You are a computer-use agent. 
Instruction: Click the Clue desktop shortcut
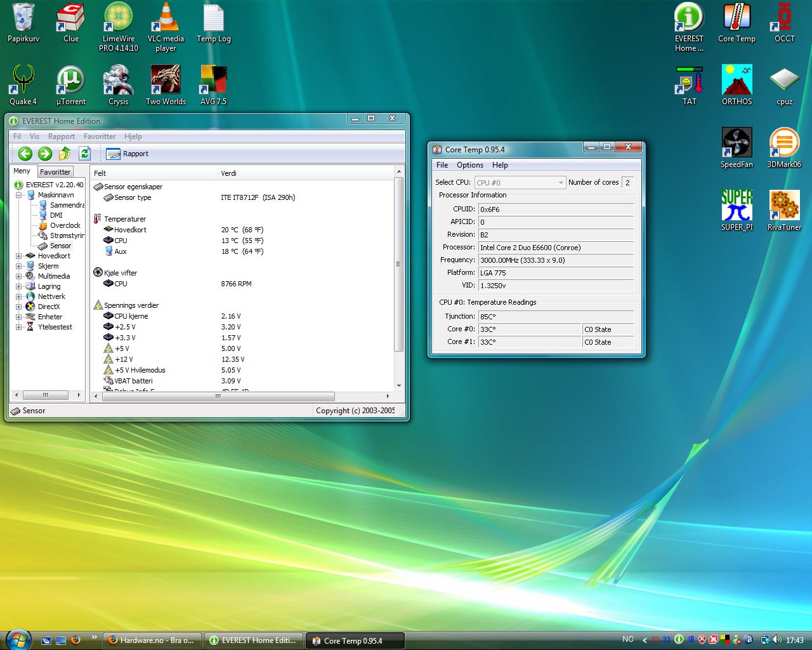tap(71, 23)
